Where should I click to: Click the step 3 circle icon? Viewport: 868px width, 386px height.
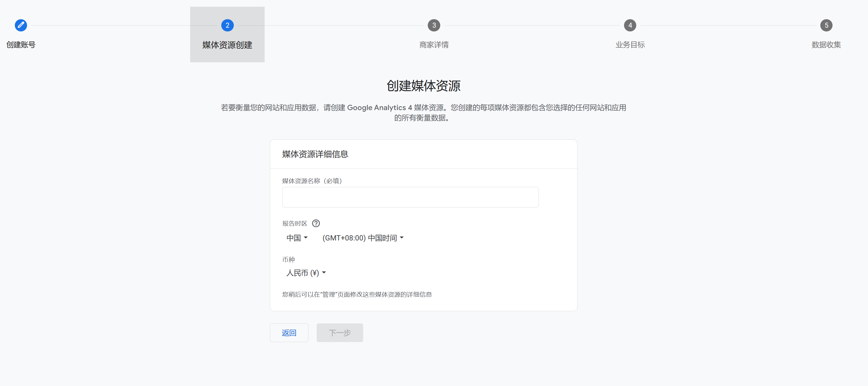pos(434,25)
